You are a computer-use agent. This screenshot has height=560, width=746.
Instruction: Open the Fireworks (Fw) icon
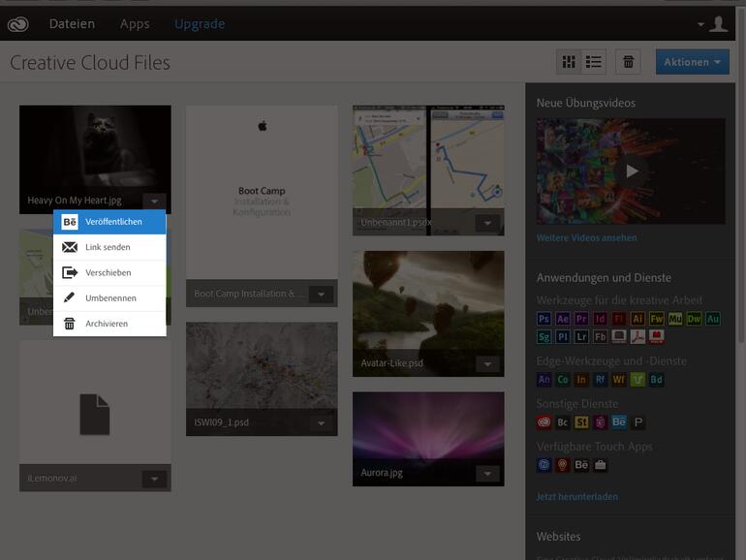pyautogui.click(x=657, y=319)
